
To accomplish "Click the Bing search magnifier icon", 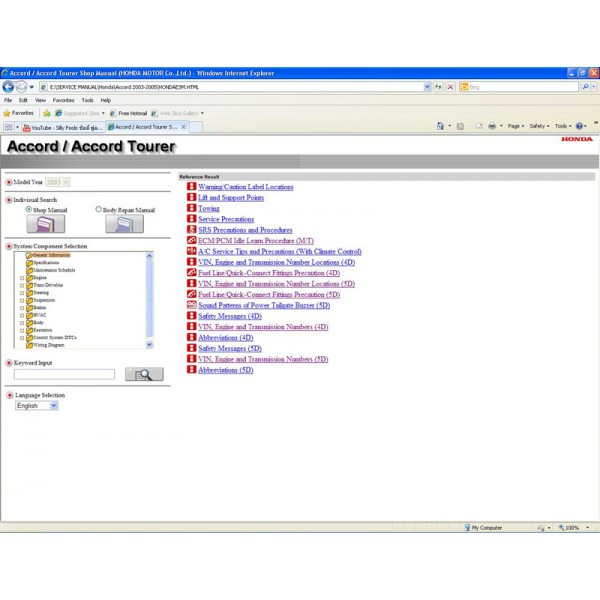I will (585, 87).
